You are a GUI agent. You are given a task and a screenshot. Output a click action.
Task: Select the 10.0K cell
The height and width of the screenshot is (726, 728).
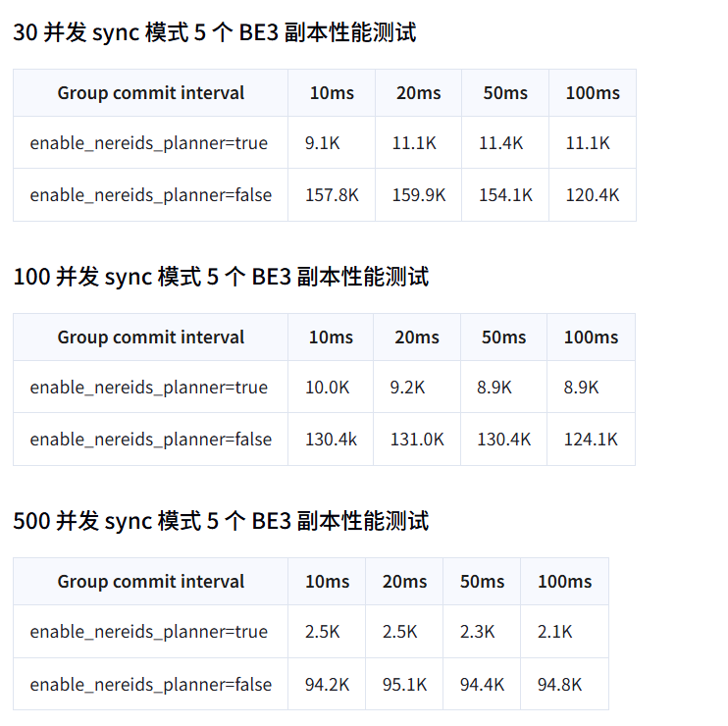click(x=327, y=388)
